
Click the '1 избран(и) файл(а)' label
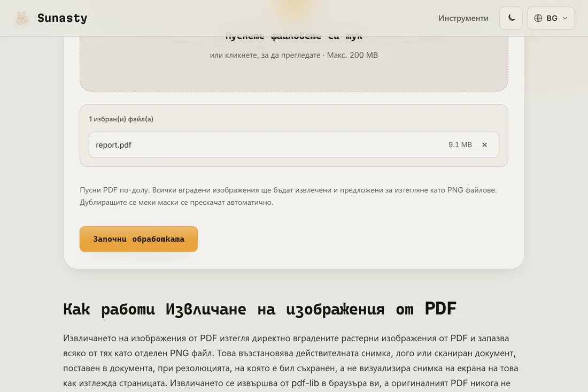click(x=121, y=119)
